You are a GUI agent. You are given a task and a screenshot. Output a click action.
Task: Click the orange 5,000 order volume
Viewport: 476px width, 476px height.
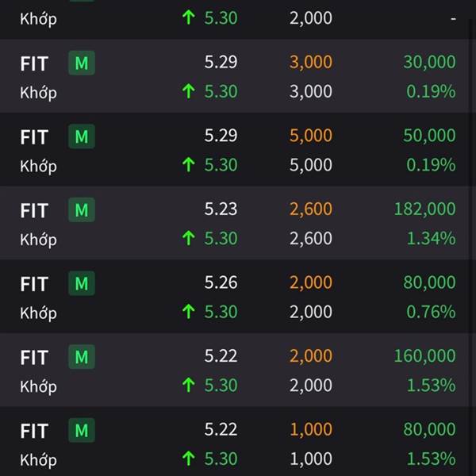(310, 136)
